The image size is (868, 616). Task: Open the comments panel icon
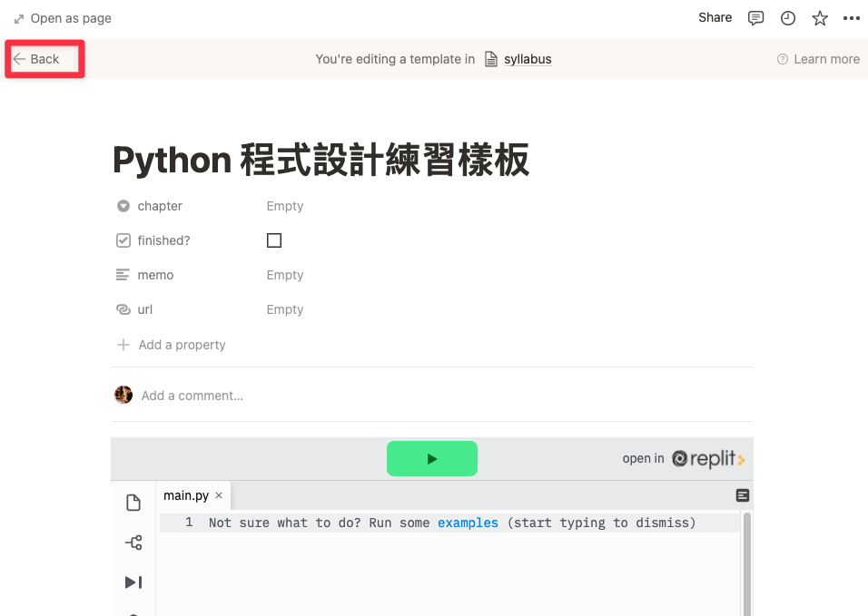pos(755,18)
